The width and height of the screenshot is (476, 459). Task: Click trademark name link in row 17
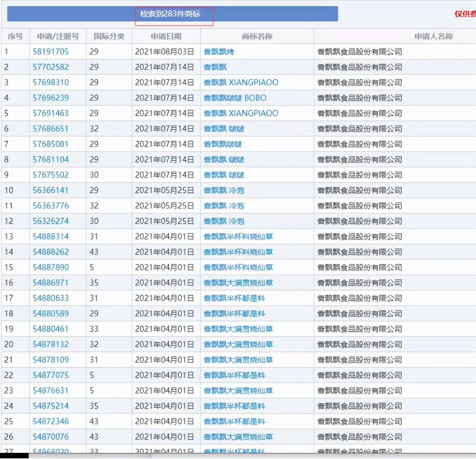tap(234, 298)
